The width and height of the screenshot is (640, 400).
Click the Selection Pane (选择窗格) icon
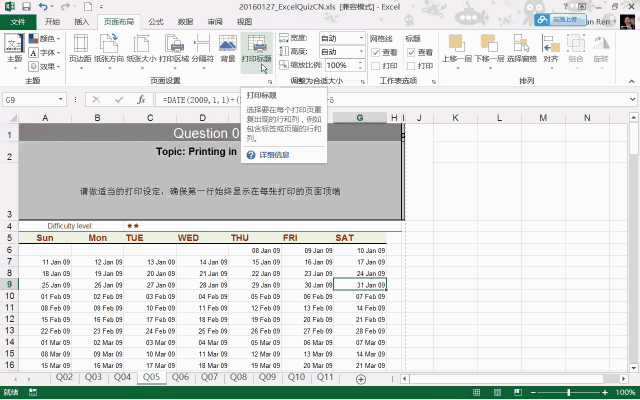click(x=522, y=49)
